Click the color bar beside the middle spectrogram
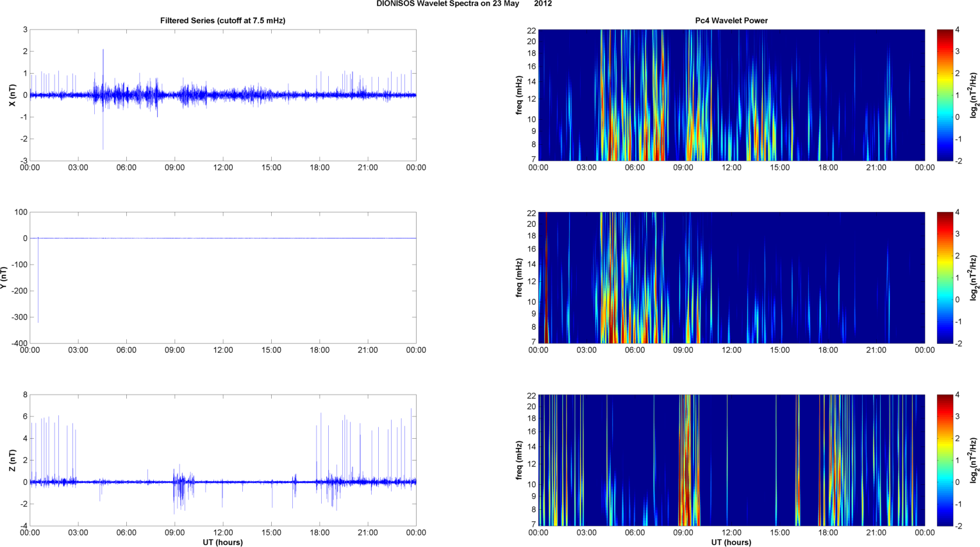Screen dimensions: 980x547 tap(945, 277)
